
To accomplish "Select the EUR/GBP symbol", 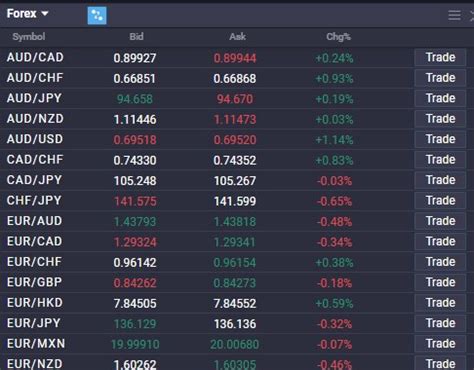I will pos(34,282).
